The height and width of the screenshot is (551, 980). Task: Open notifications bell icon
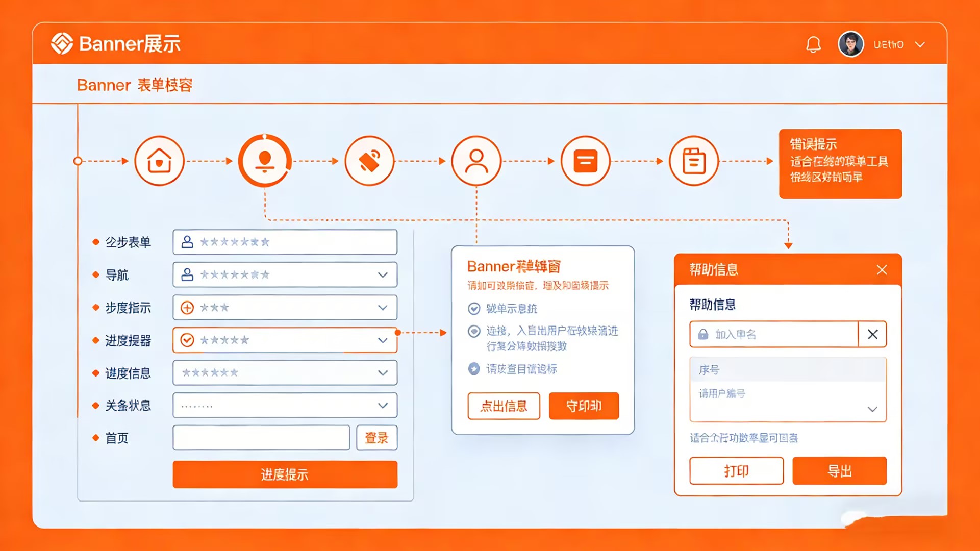pyautogui.click(x=813, y=45)
